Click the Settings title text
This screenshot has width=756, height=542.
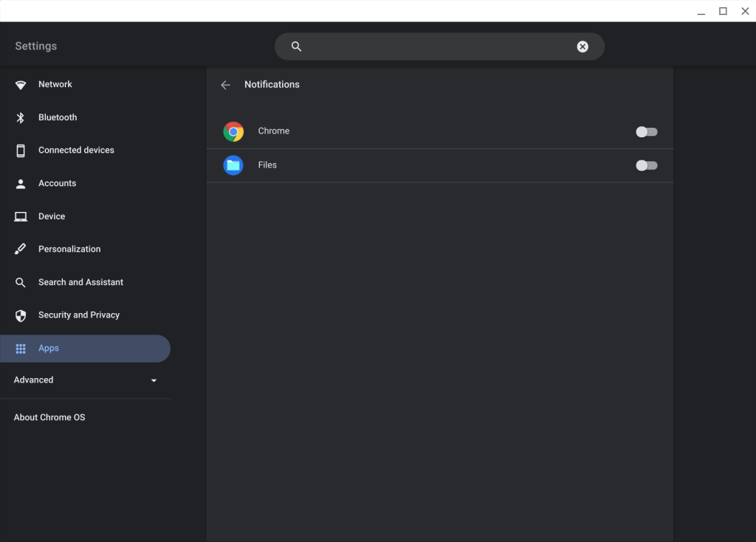35,47
